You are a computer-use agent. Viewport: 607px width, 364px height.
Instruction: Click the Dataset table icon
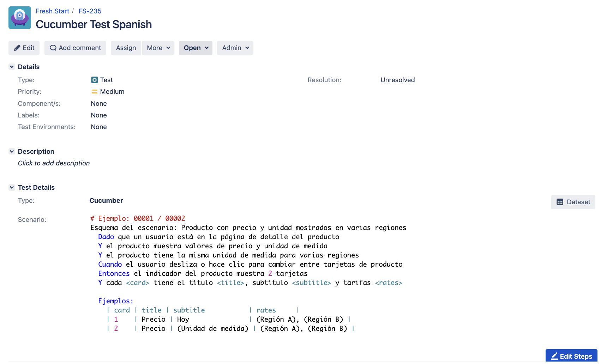[560, 202]
